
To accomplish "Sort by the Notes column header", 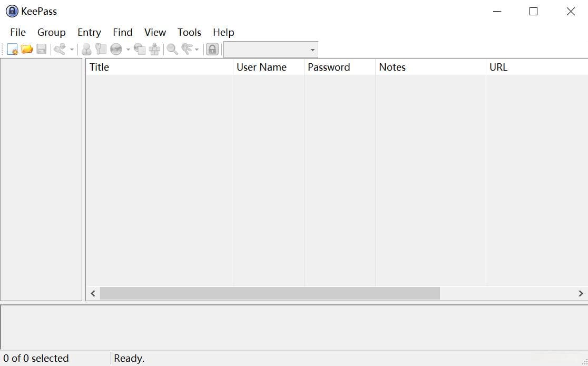I will pyautogui.click(x=430, y=67).
